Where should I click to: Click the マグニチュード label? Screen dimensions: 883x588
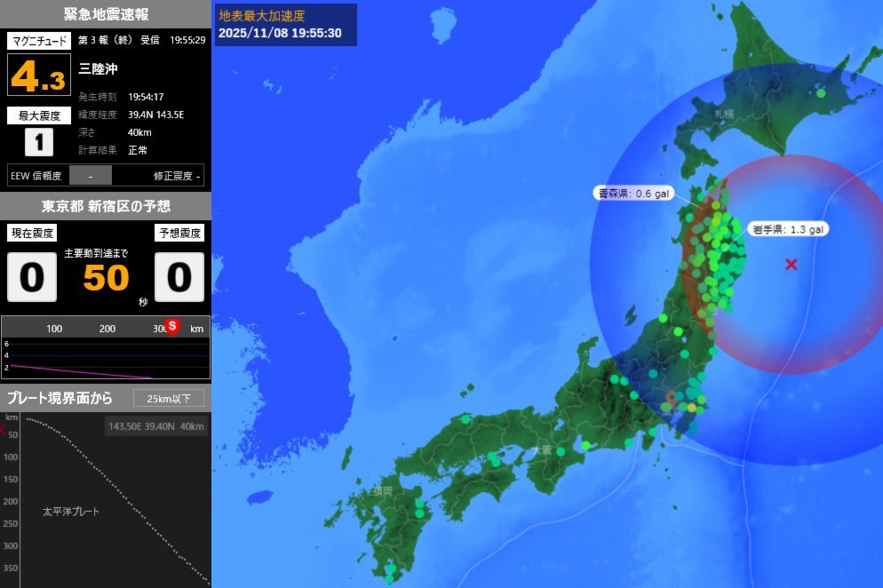coord(39,41)
